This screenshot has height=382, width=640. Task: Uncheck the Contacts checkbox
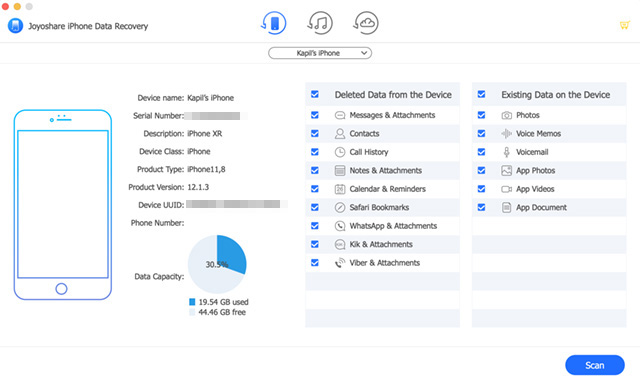(315, 133)
